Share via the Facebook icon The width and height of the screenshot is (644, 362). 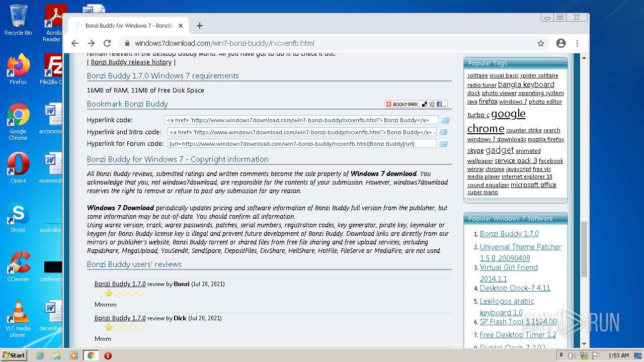pyautogui.click(x=439, y=104)
